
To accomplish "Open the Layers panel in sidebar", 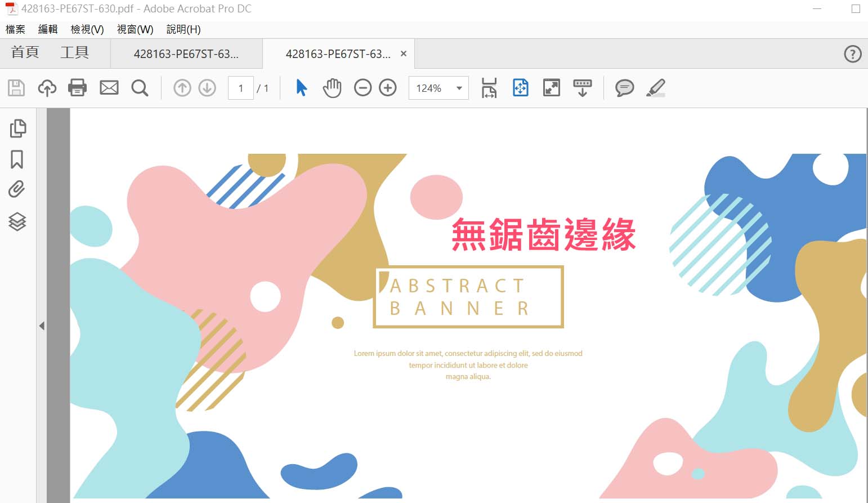I will 17,221.
